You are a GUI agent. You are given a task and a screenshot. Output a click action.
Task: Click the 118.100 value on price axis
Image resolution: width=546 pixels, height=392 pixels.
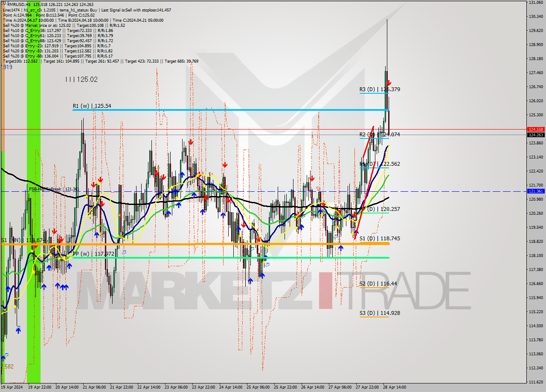click(x=536, y=255)
